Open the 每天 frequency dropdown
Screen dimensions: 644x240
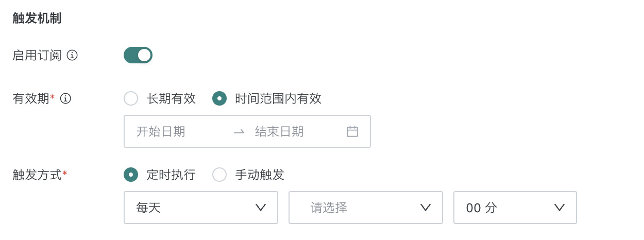pos(200,208)
